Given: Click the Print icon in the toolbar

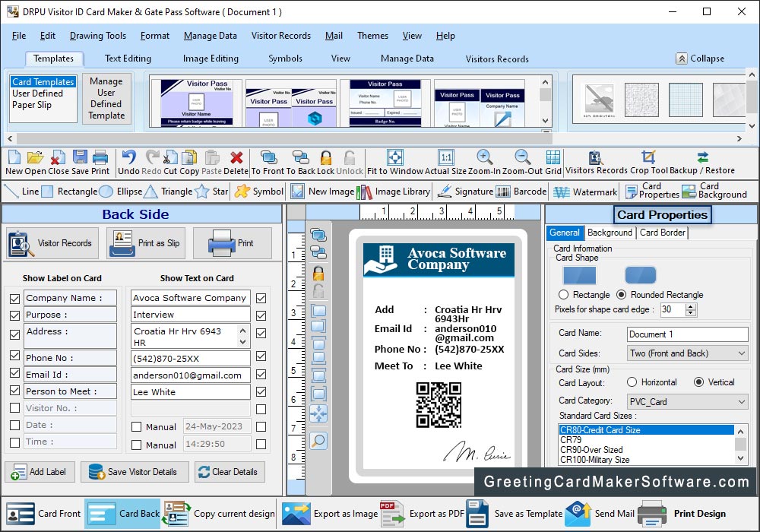Looking at the screenshot, I should click(x=100, y=157).
